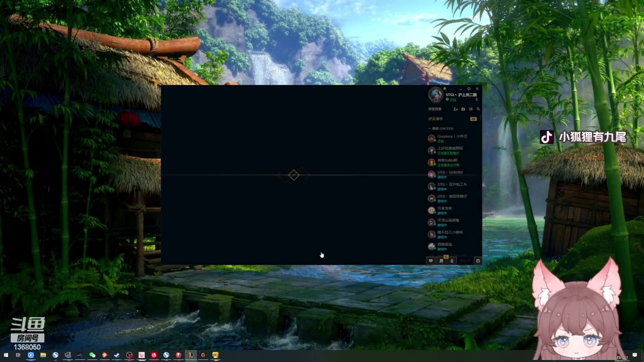Open WeChat from the taskbar
This screenshot has width=644, height=362.
(92, 355)
